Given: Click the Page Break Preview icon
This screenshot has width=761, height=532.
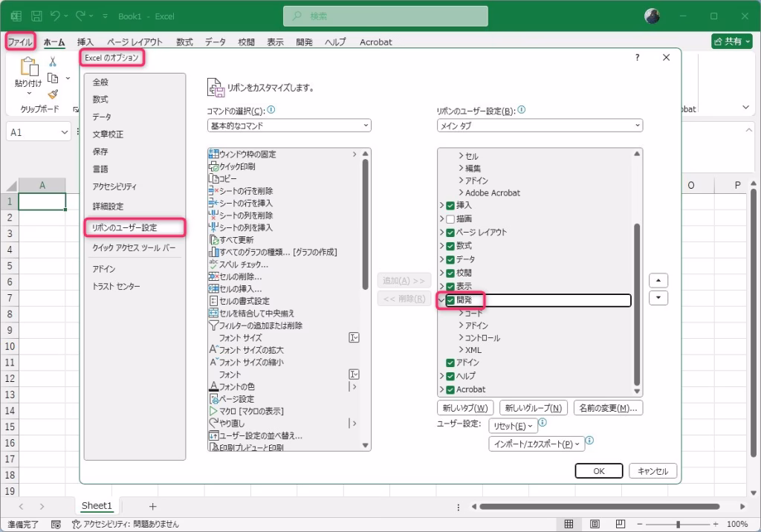Looking at the screenshot, I should point(621,524).
